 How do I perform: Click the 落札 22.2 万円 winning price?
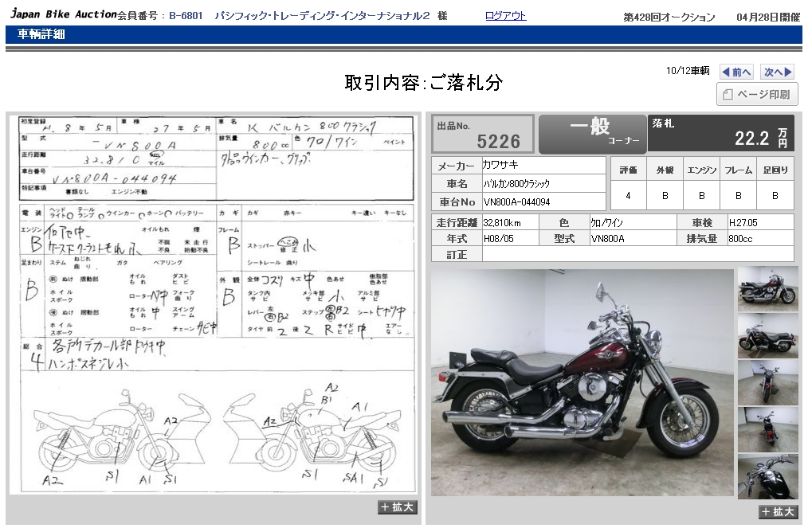coord(720,133)
